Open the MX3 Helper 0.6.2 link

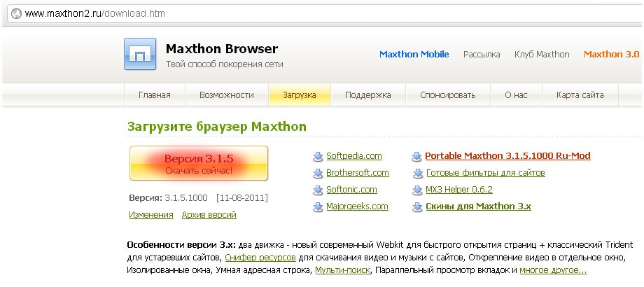(x=459, y=190)
